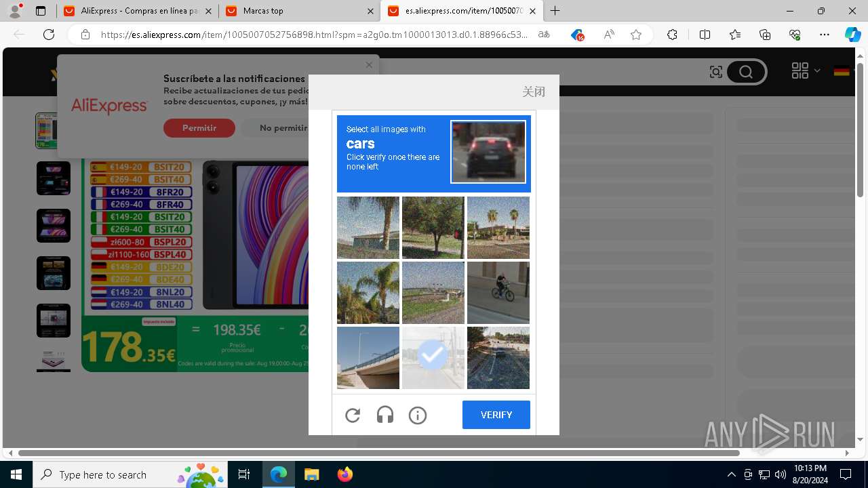Image resolution: width=868 pixels, height=488 pixels.
Task: Close the Marcas top tab
Action: tap(370, 11)
